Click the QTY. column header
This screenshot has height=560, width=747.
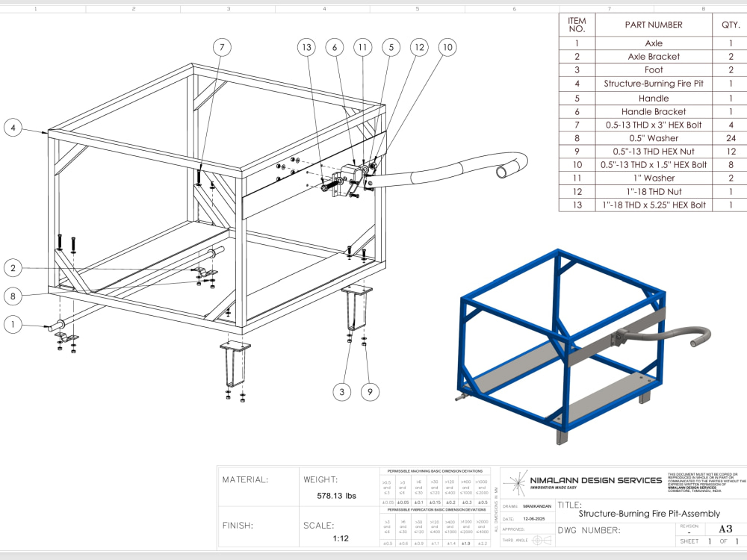pyautogui.click(x=731, y=25)
